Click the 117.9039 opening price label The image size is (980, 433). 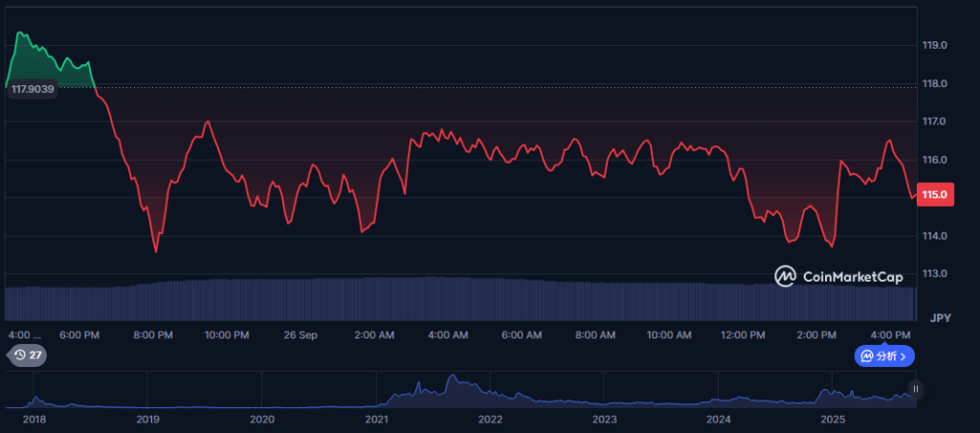tap(32, 89)
